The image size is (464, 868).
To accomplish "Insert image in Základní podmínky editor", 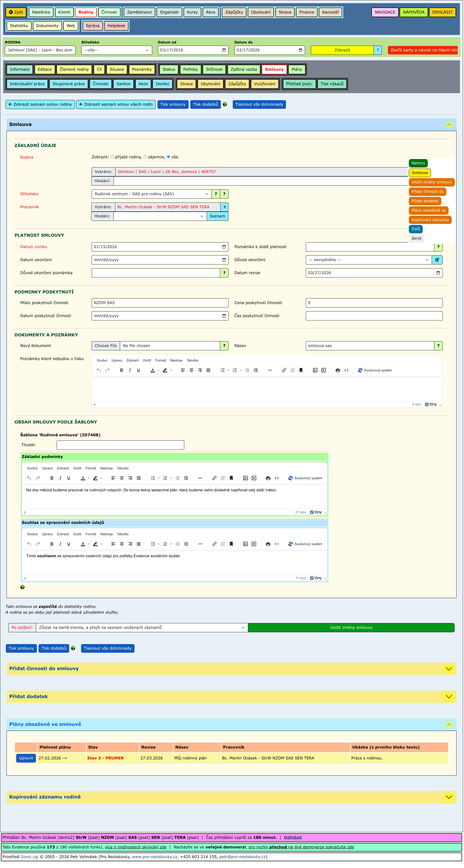I will (246, 478).
